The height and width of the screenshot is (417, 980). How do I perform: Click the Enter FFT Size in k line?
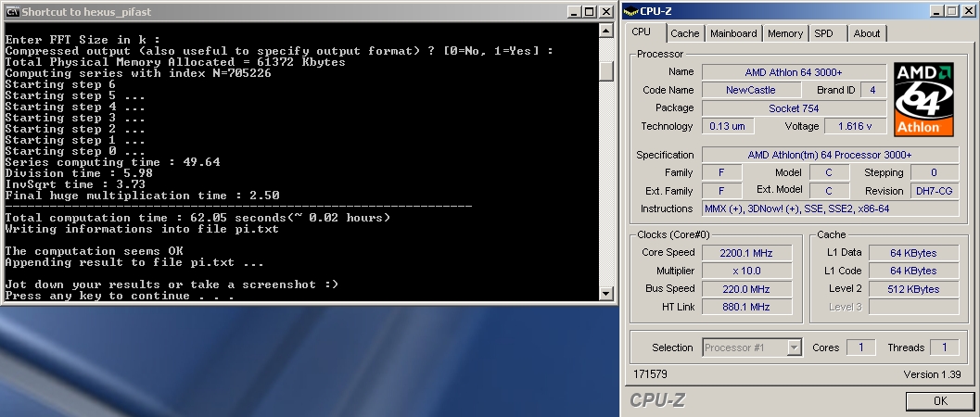(83, 40)
